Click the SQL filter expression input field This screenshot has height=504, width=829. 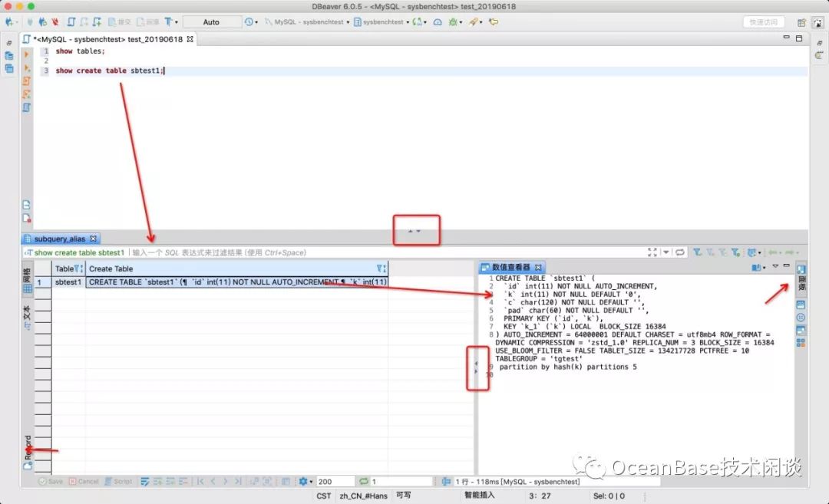pyautogui.click(x=388, y=252)
